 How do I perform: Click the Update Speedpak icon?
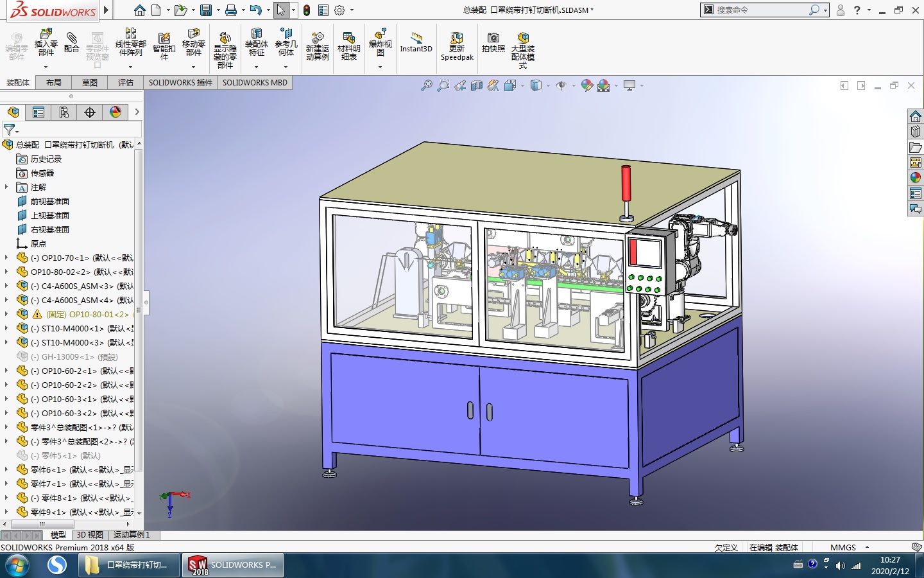click(457, 46)
